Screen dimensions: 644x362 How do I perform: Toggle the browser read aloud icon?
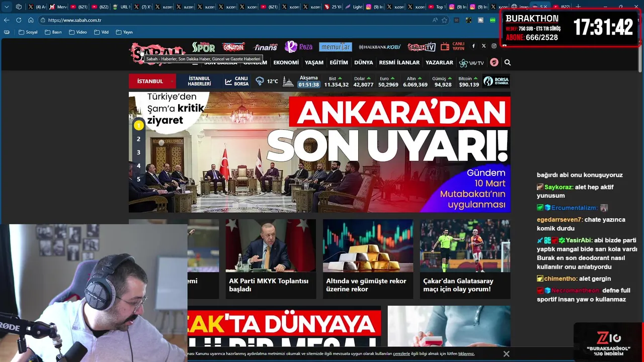click(x=435, y=20)
